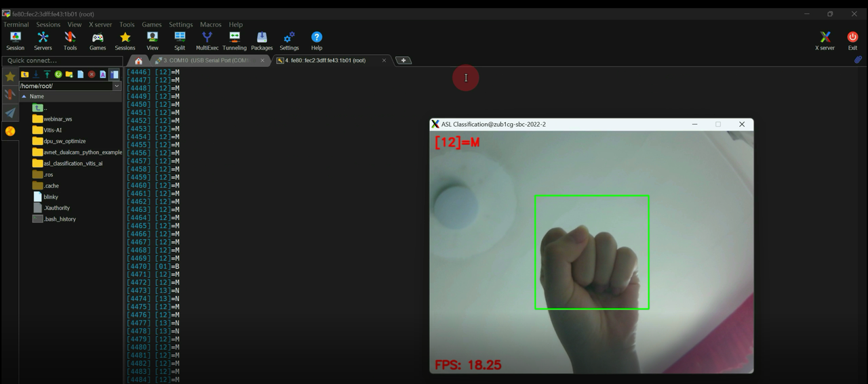The width and height of the screenshot is (868, 384).
Task: Select the fe80::fec2 root session tab
Action: pyautogui.click(x=332, y=60)
